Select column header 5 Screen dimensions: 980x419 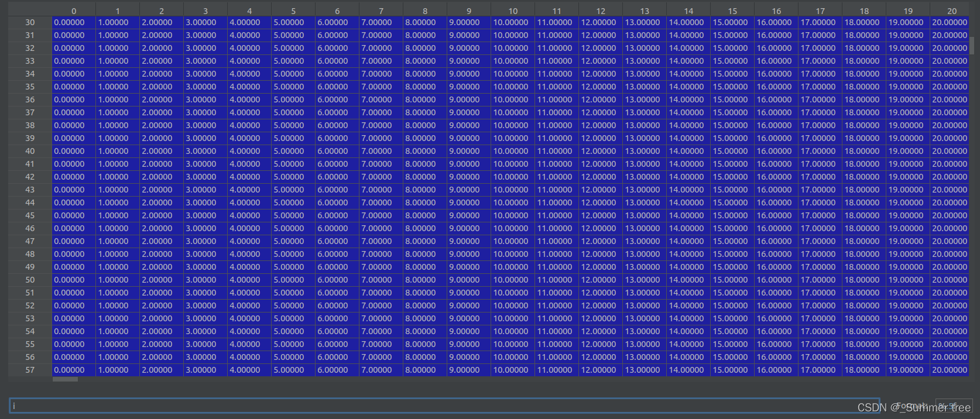[293, 11]
